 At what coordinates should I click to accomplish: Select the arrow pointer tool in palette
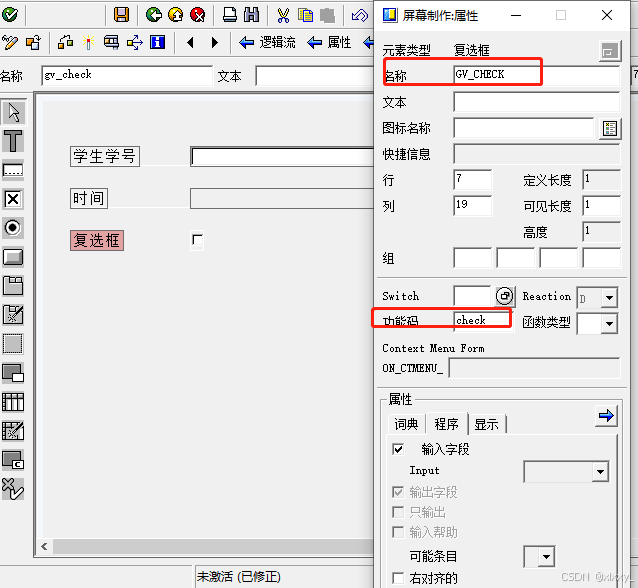[x=13, y=112]
